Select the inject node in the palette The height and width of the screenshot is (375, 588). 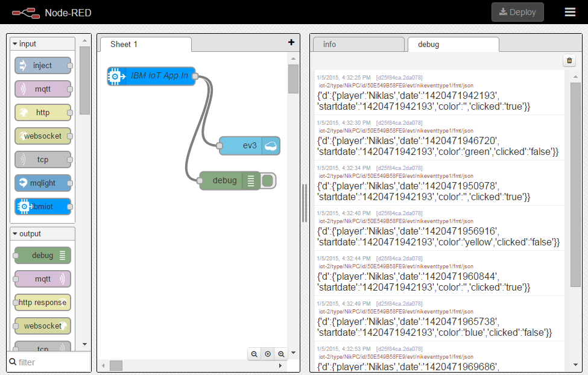43,66
